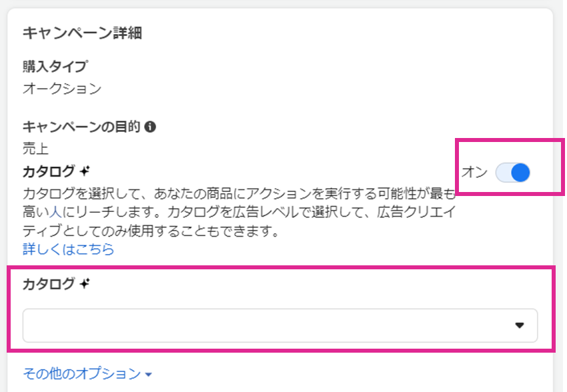The width and height of the screenshot is (567, 392).
Task: Click sparkle icon next to upper カタログ heading
Action: 85,171
